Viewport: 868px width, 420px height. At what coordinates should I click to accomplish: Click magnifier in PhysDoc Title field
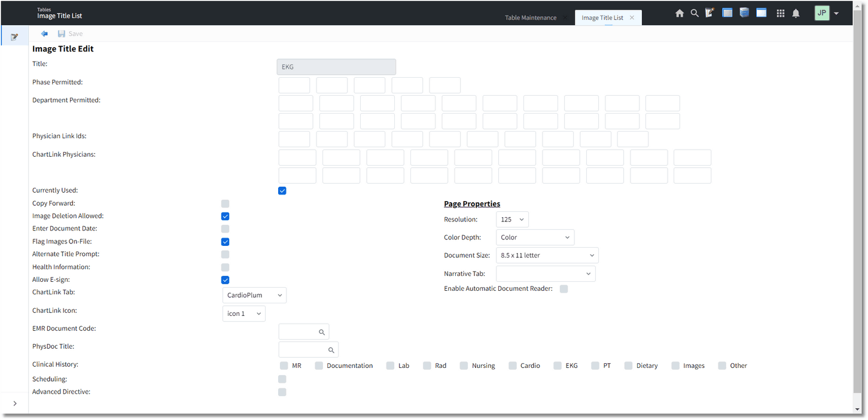[331, 350]
